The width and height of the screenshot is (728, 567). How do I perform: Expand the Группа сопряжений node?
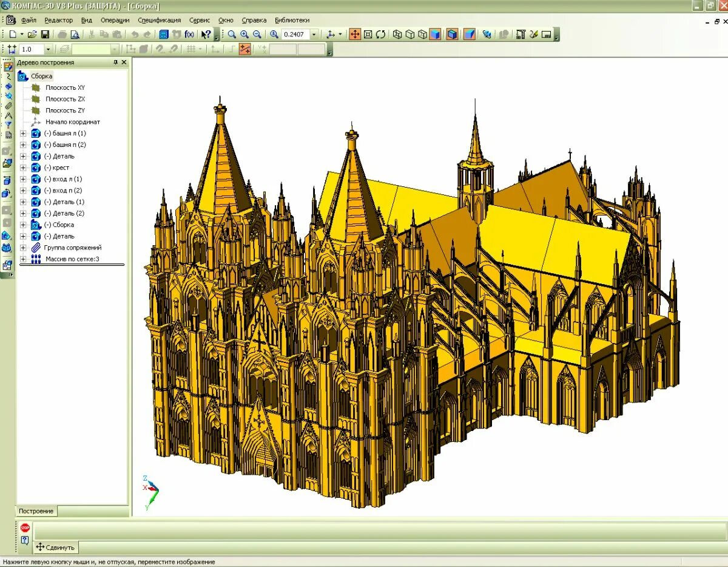(23, 248)
